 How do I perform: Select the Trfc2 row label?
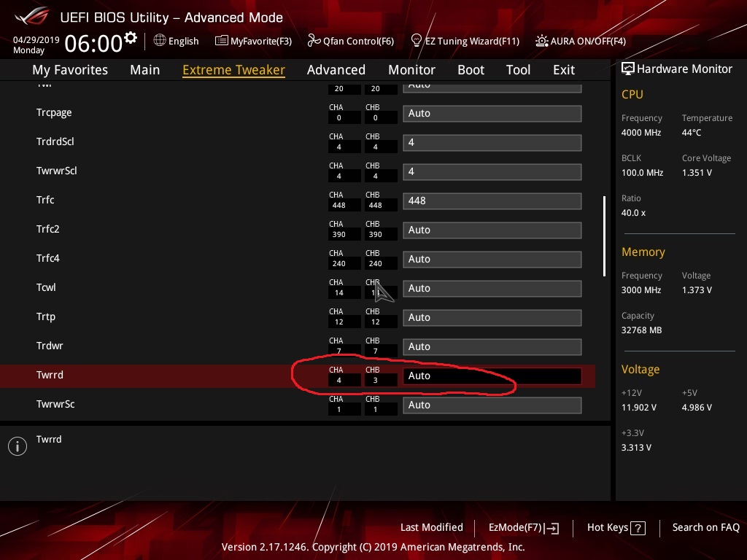click(47, 229)
